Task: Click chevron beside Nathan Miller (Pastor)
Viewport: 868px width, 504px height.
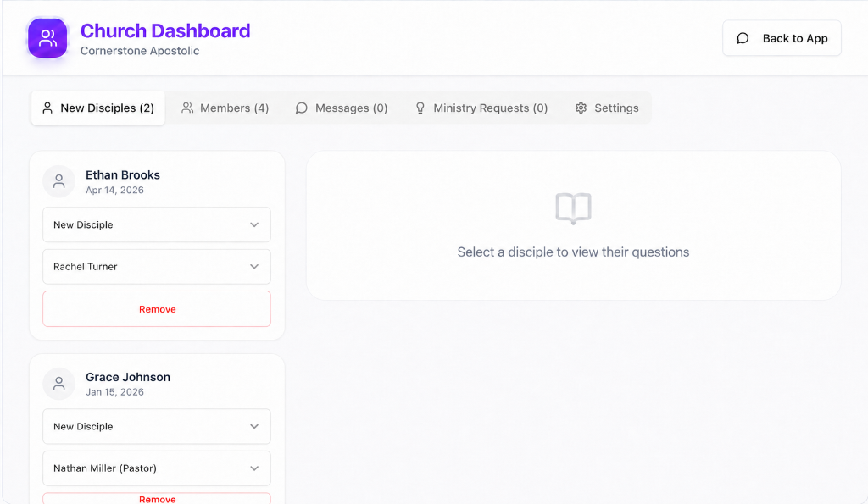Action: coord(254,468)
